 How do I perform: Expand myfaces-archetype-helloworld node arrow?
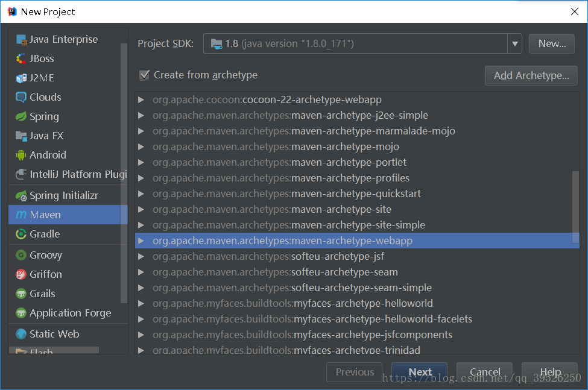tap(141, 303)
